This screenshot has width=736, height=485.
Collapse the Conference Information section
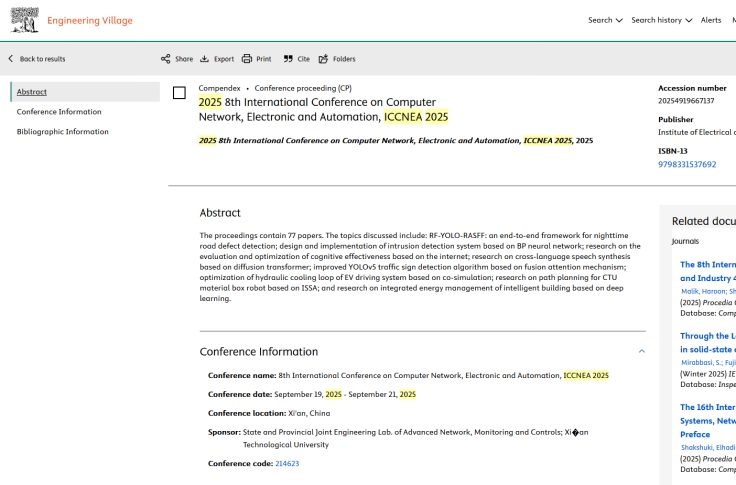[x=641, y=351]
